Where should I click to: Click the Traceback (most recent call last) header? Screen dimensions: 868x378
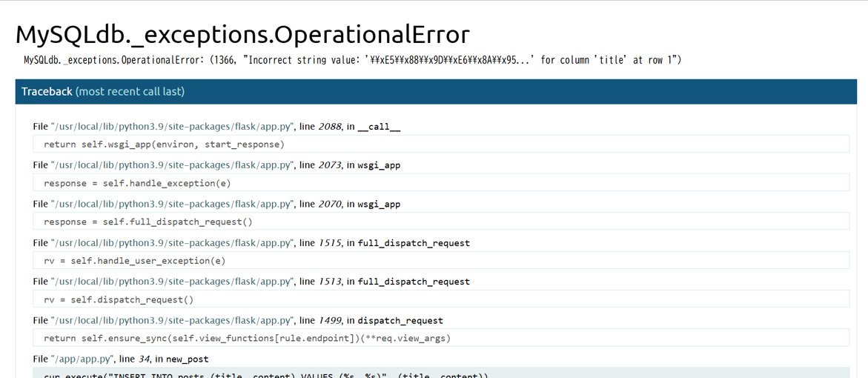(436, 91)
